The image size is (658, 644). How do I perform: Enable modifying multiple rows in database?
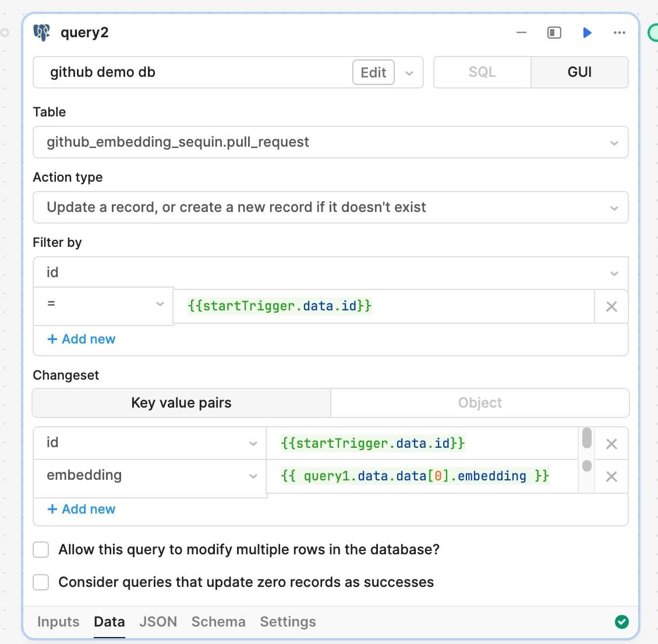pyautogui.click(x=41, y=550)
